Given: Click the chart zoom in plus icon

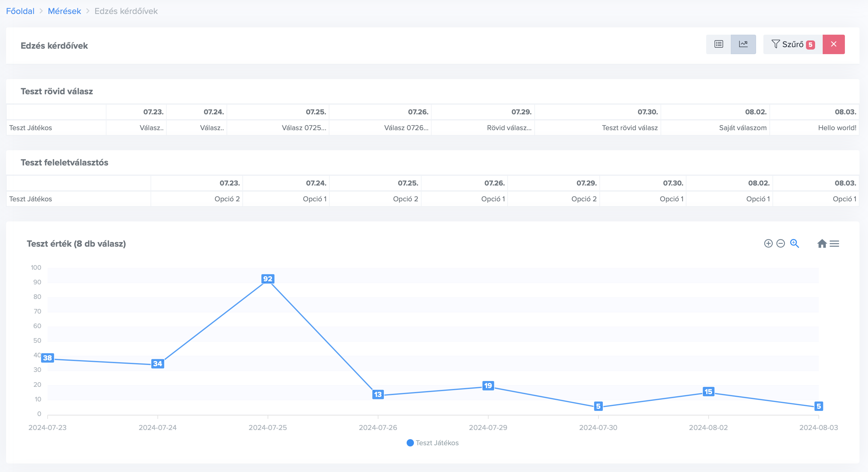Looking at the screenshot, I should pyautogui.click(x=768, y=243).
